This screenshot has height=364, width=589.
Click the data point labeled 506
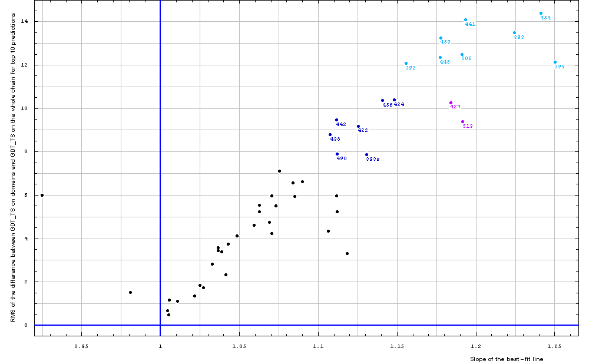coord(462,55)
